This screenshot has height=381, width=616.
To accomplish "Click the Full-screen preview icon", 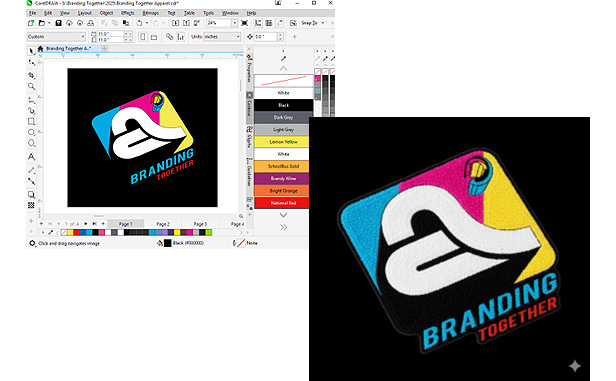I will [x=244, y=23].
